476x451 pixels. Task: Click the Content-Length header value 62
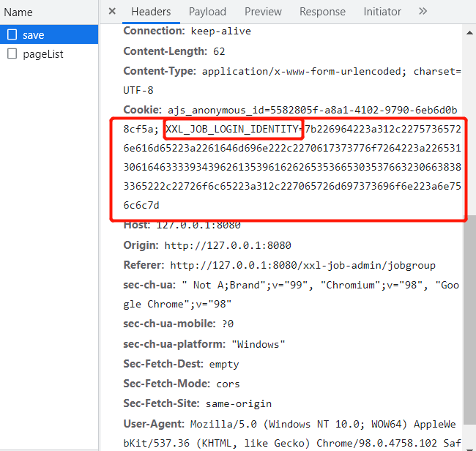[x=219, y=51]
